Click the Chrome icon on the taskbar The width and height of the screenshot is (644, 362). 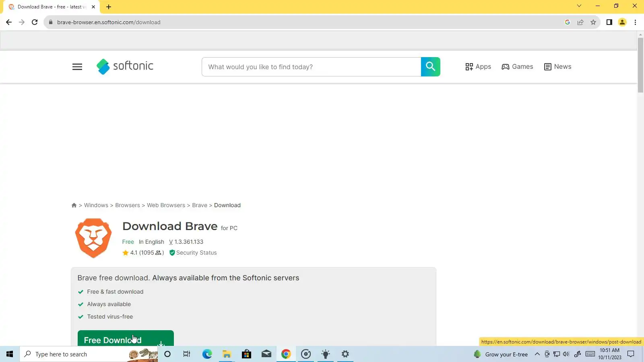click(286, 354)
